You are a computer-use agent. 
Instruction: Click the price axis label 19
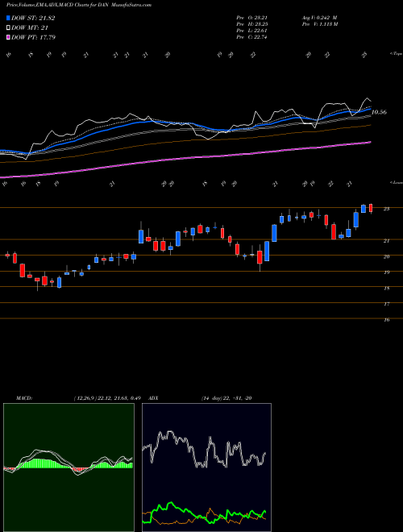click(386, 272)
